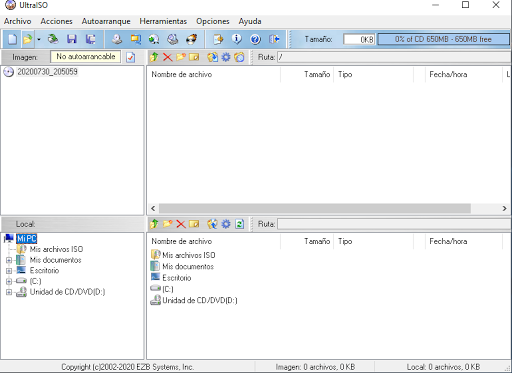The width and height of the screenshot is (512, 373).
Task: Click the horizontal scrollbar left arrow in image list
Action: 153,209
